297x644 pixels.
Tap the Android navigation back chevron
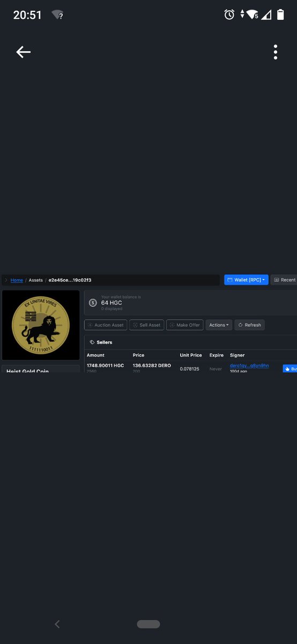click(x=57, y=624)
